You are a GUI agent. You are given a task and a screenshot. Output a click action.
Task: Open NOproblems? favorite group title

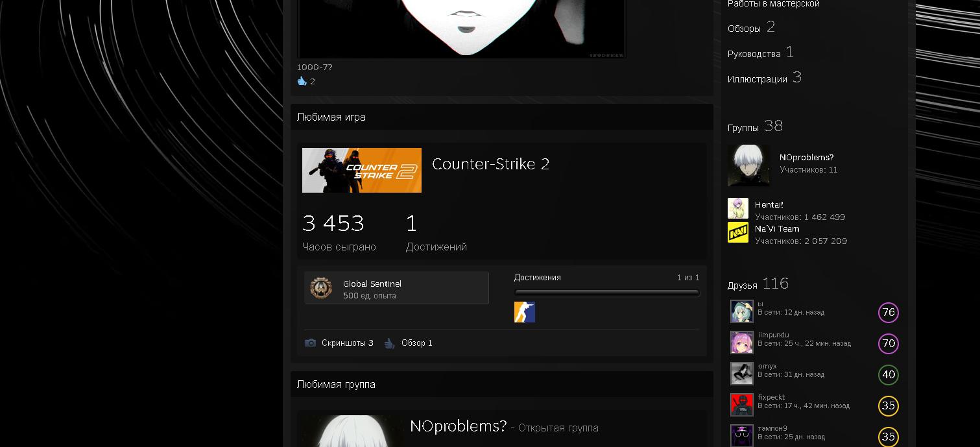click(x=458, y=426)
